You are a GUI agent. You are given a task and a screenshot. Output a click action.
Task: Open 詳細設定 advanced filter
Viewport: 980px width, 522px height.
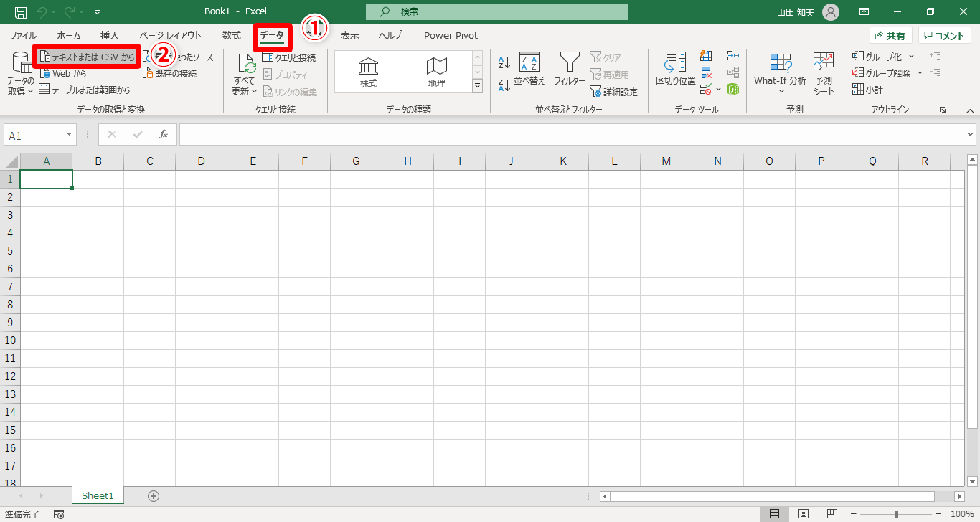pos(613,92)
